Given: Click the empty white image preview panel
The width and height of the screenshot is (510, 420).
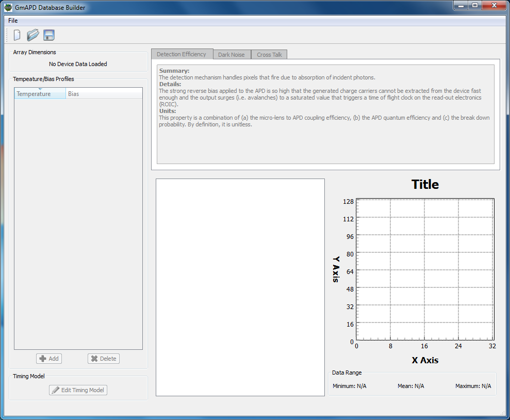Looking at the screenshot, I should pyautogui.click(x=240, y=287).
